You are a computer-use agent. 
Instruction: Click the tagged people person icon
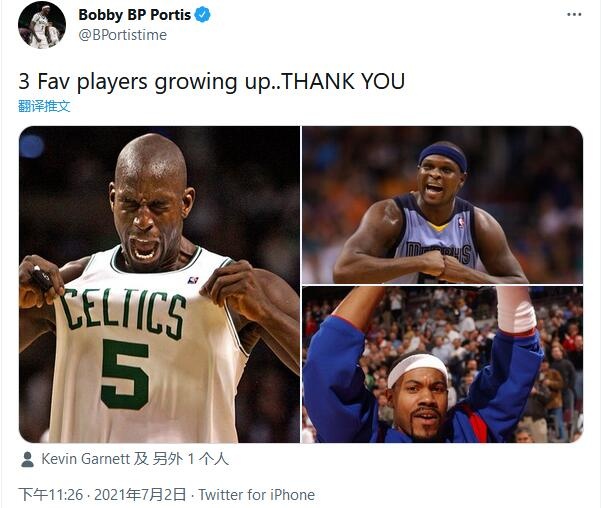(27, 459)
